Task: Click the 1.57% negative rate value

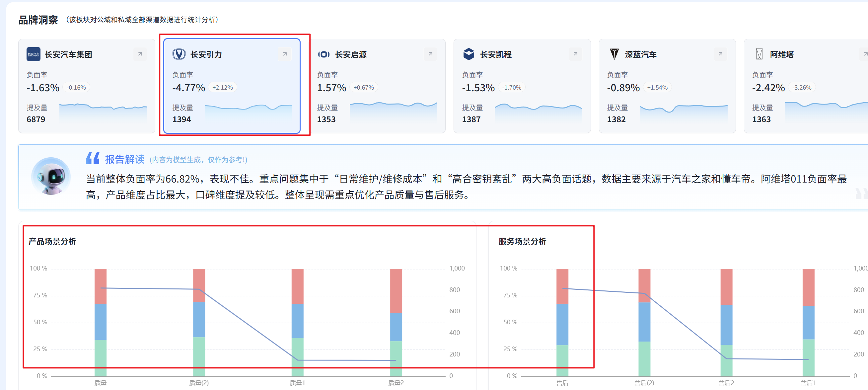Action: (331, 88)
